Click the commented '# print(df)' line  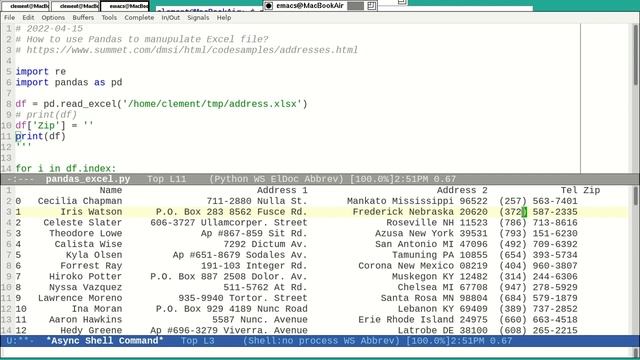46,115
